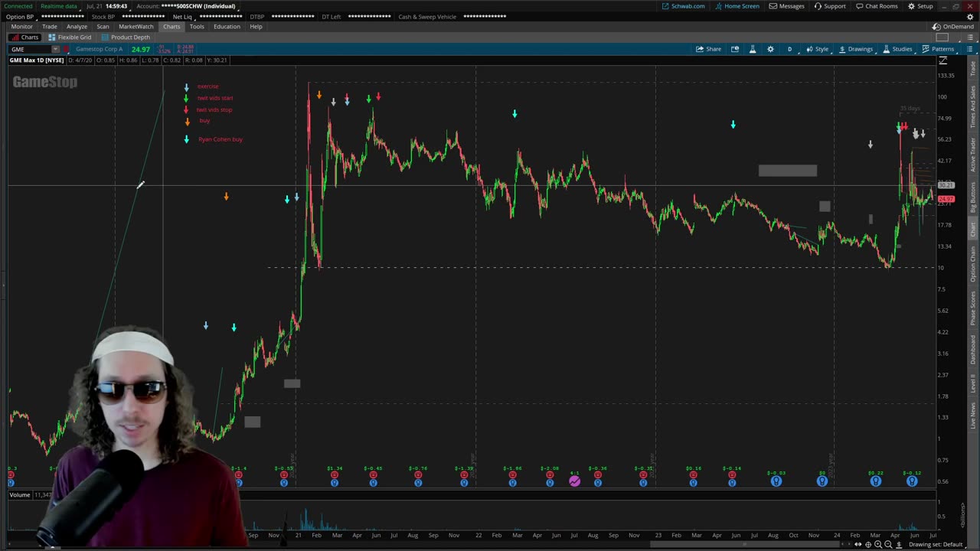Screen dimensions: 980x551
Task: Click the Option BP label
Action: click(x=20, y=17)
